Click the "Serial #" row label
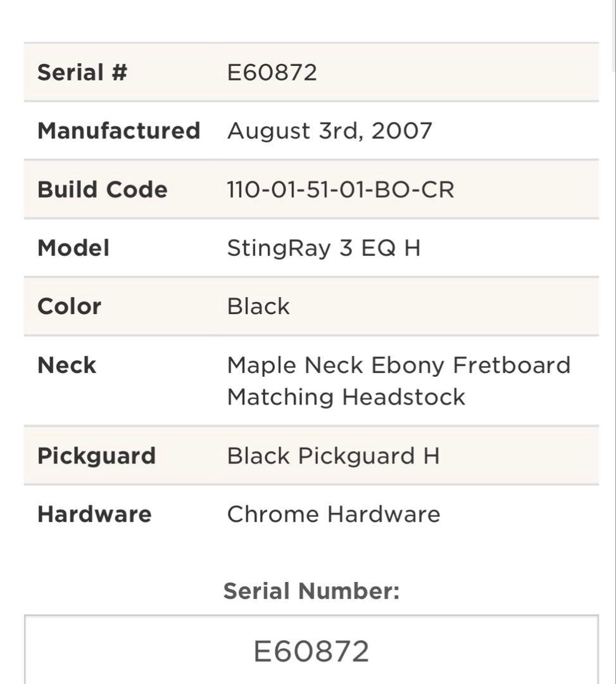 click(x=82, y=72)
